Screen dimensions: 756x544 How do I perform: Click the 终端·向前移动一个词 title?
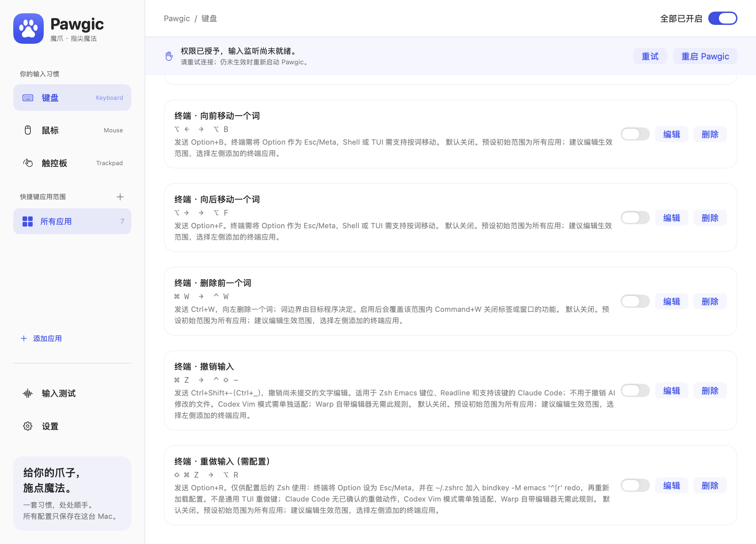[x=217, y=116]
